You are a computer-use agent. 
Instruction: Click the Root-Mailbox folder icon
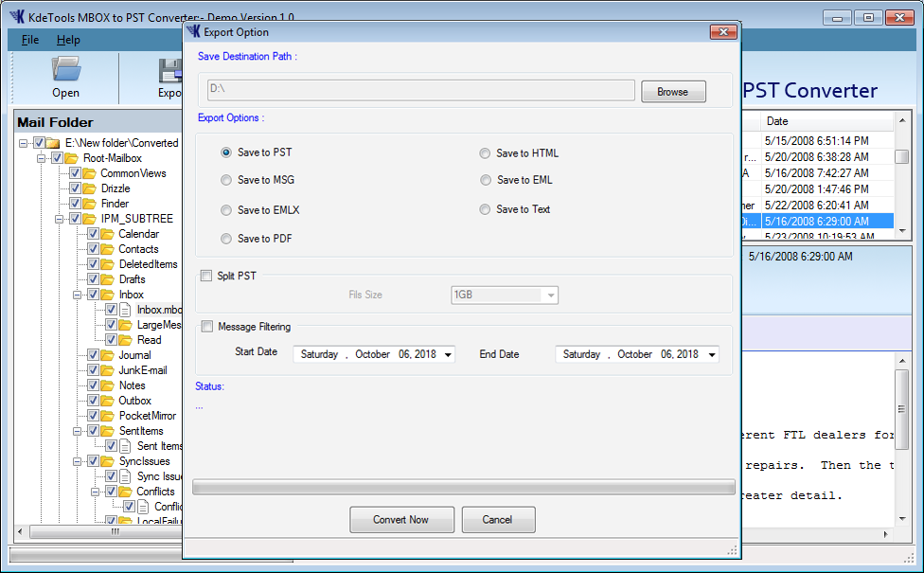coord(72,158)
